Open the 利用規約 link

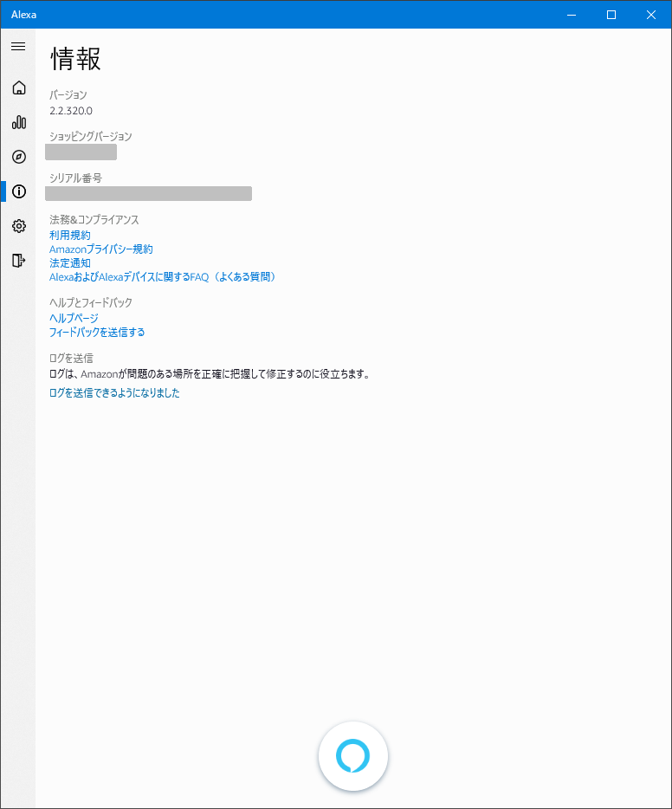pos(69,236)
